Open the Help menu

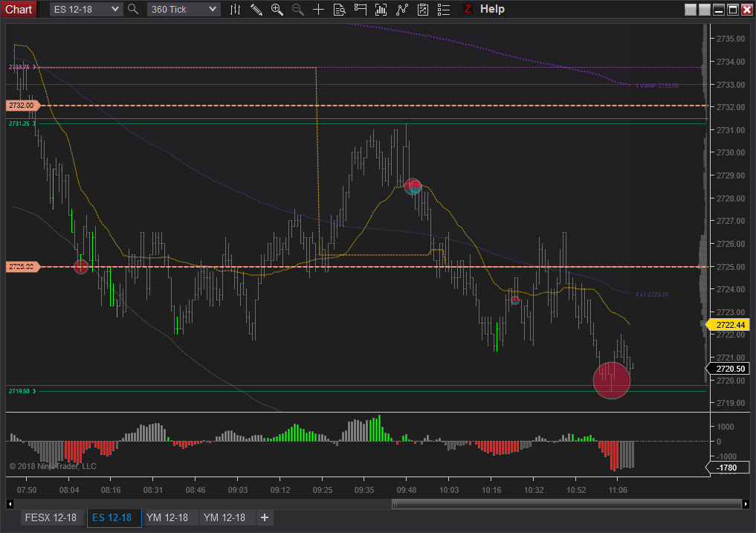pyautogui.click(x=492, y=9)
